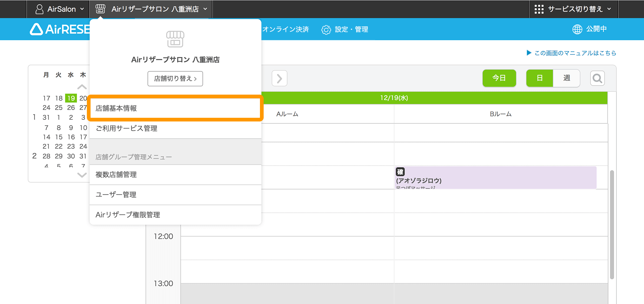
Task: Select date 31 in the 1月 row
Action: click(x=46, y=117)
